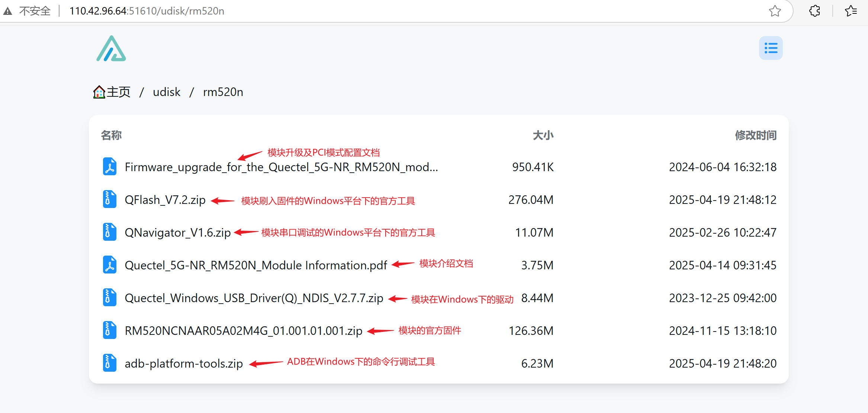Click the 名称 column header
868x413 pixels.
coord(111,135)
